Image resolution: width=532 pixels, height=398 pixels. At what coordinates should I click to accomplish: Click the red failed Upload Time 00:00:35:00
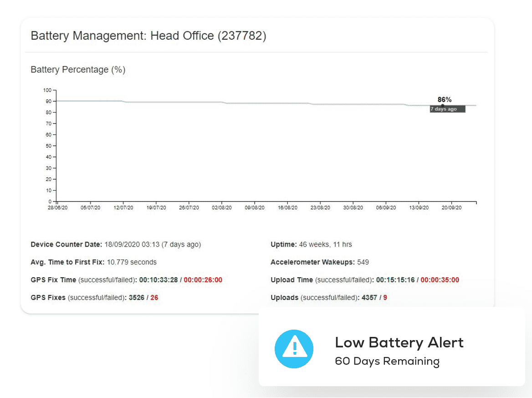pos(440,280)
